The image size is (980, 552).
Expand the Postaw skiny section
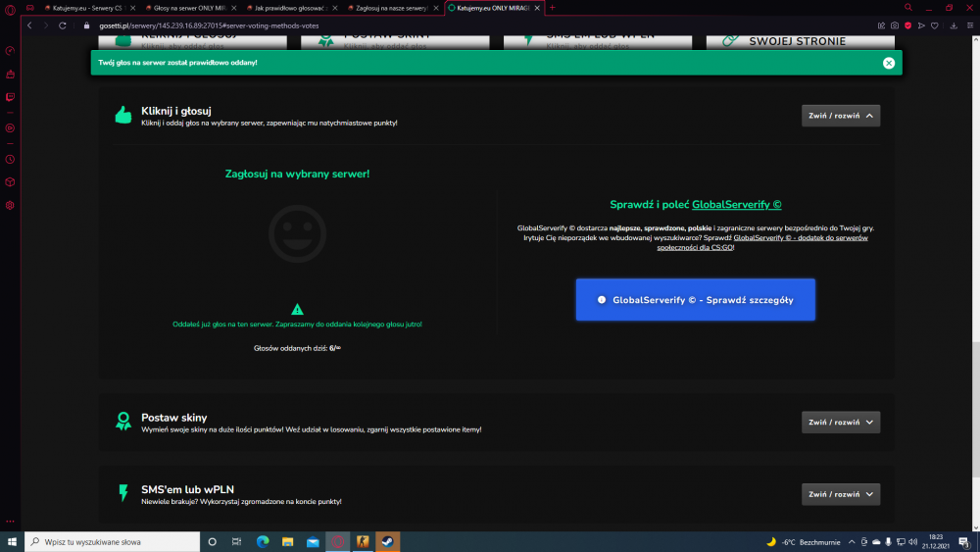click(841, 422)
